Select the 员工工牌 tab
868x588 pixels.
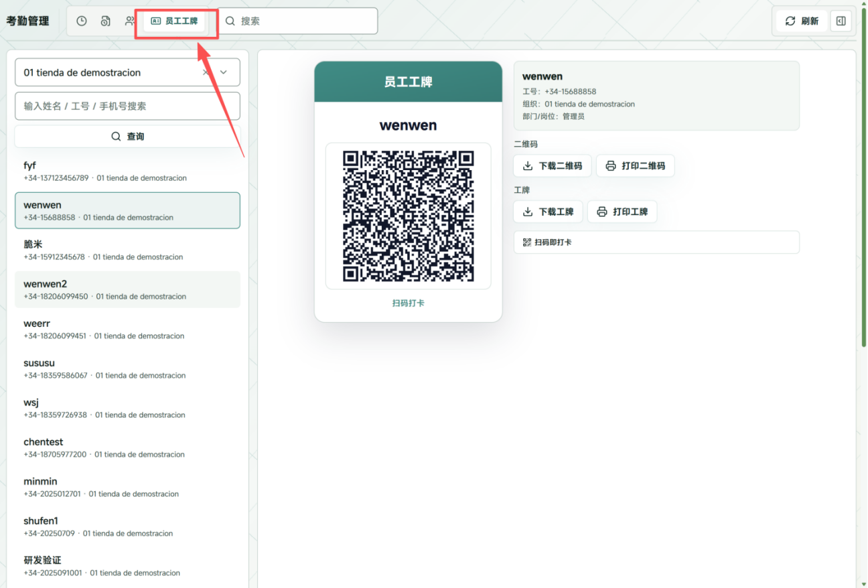point(174,21)
